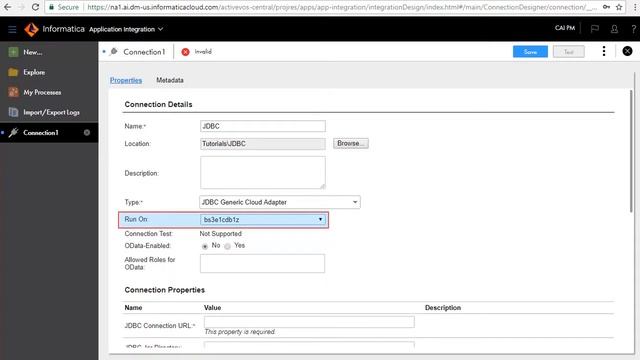This screenshot has width=640, height=360.
Task: Bookmark this page with the star
Action: [x=619, y=7]
